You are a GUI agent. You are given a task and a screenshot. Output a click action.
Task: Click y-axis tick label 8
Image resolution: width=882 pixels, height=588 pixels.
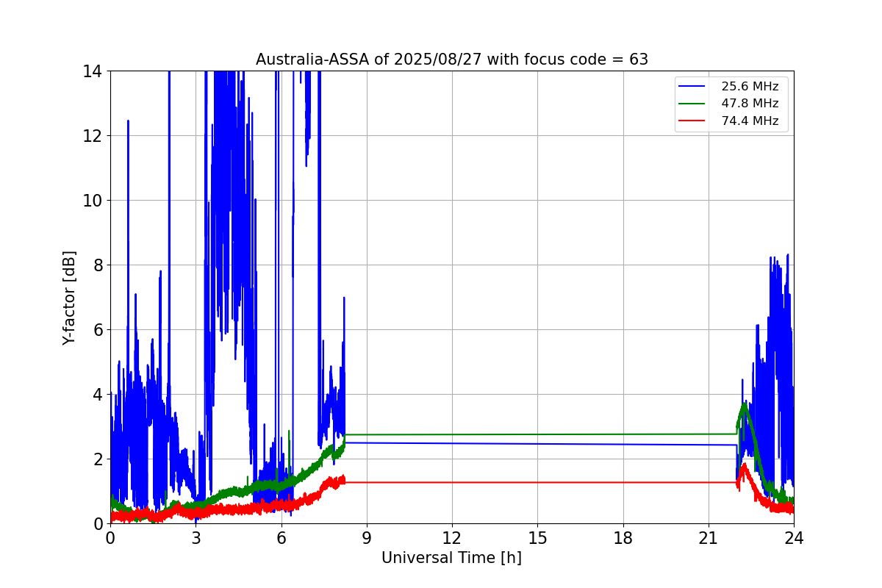coord(97,265)
